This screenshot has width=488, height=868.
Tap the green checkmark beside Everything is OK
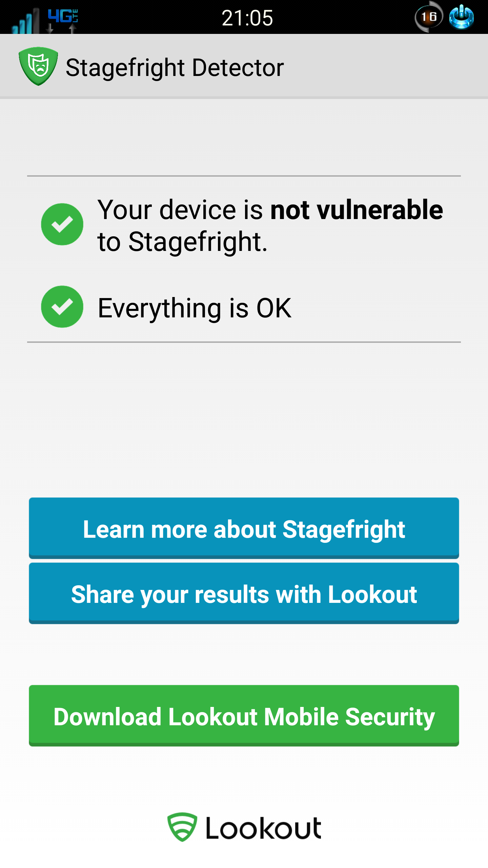coord(62,307)
